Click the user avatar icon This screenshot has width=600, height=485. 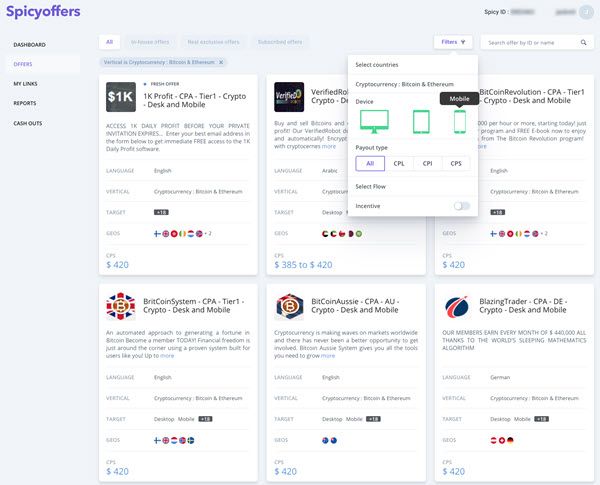[x=586, y=12]
